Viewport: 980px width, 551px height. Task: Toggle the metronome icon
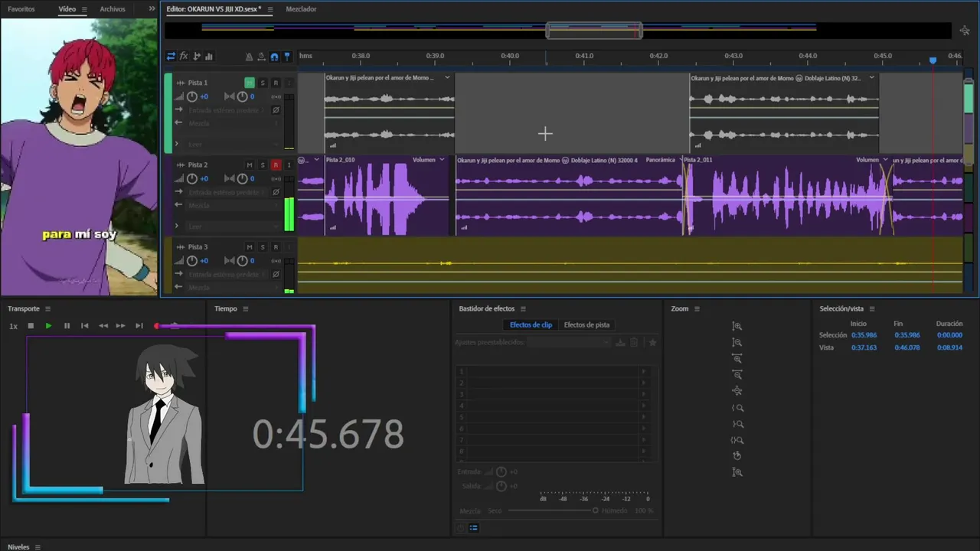(249, 57)
